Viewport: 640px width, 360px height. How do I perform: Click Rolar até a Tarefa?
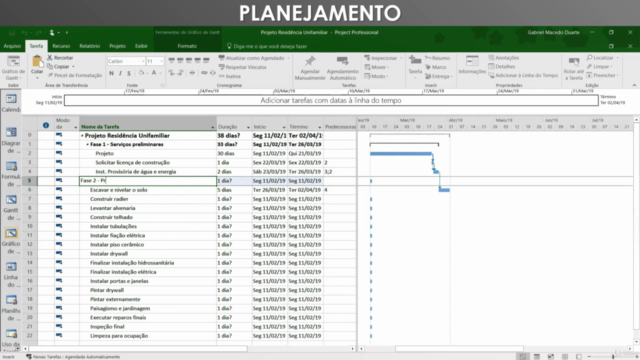(x=573, y=69)
